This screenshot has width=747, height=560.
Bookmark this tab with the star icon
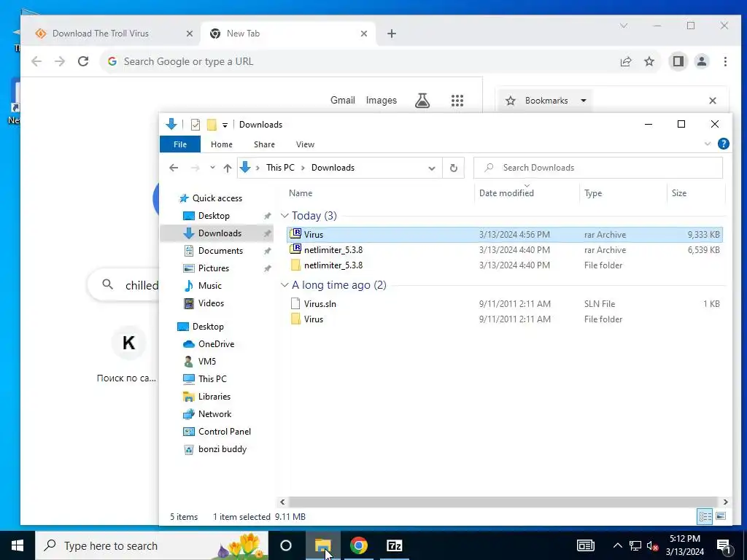coord(649,61)
